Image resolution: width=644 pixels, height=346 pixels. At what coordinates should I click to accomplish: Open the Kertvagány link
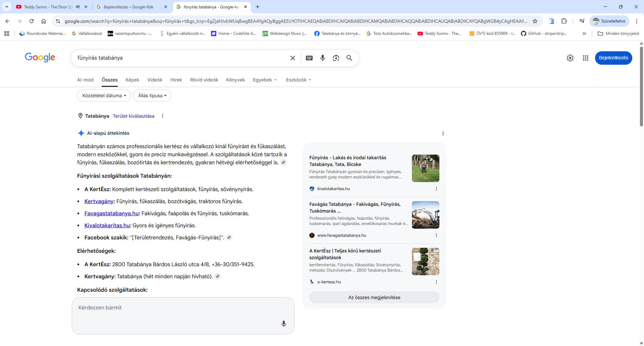coord(99,201)
